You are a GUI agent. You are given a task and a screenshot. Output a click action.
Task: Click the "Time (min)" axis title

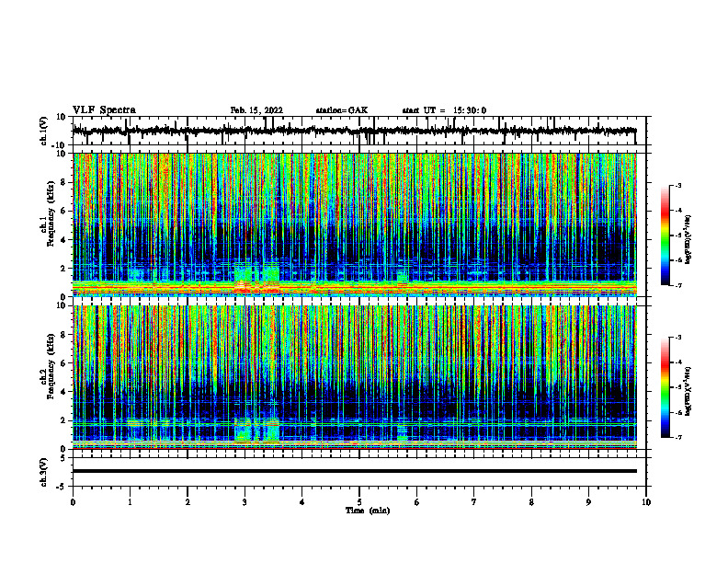(368, 511)
